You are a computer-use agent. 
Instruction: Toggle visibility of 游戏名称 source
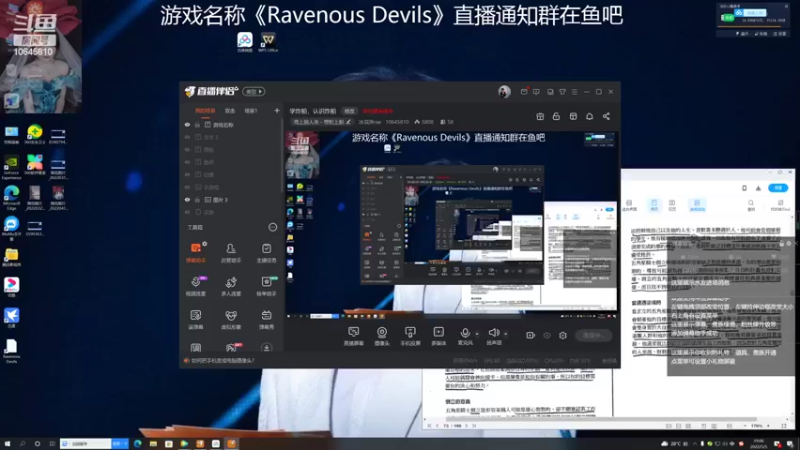pyautogui.click(x=187, y=124)
